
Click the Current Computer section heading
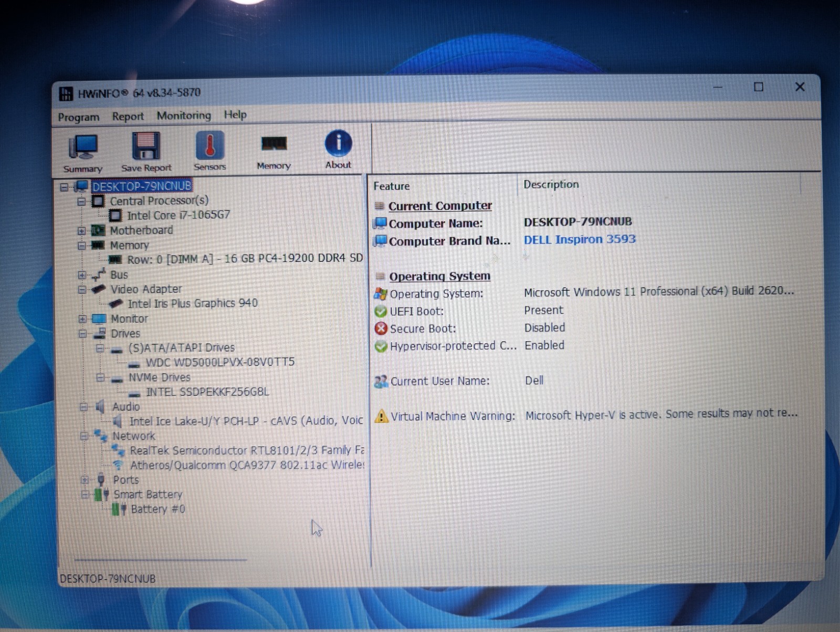point(440,206)
